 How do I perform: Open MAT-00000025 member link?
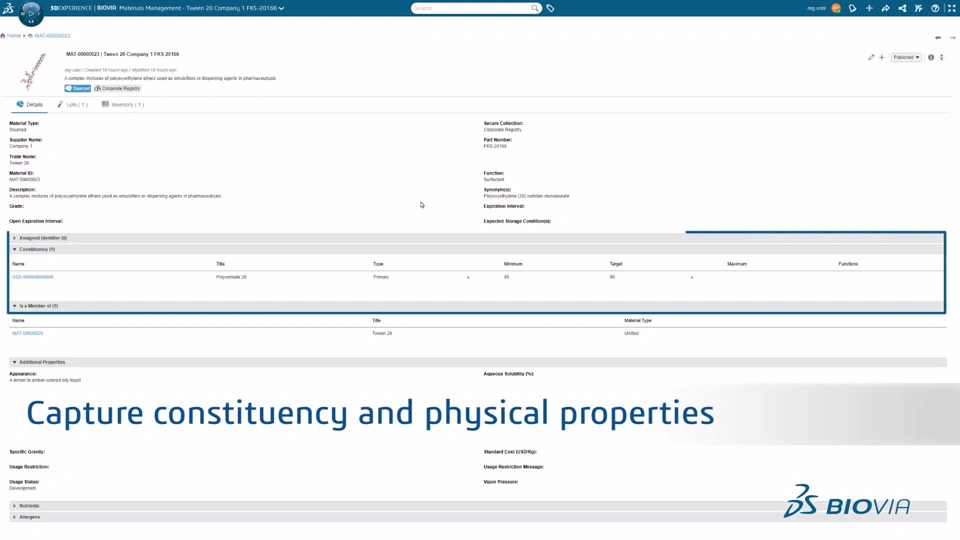coord(28,334)
